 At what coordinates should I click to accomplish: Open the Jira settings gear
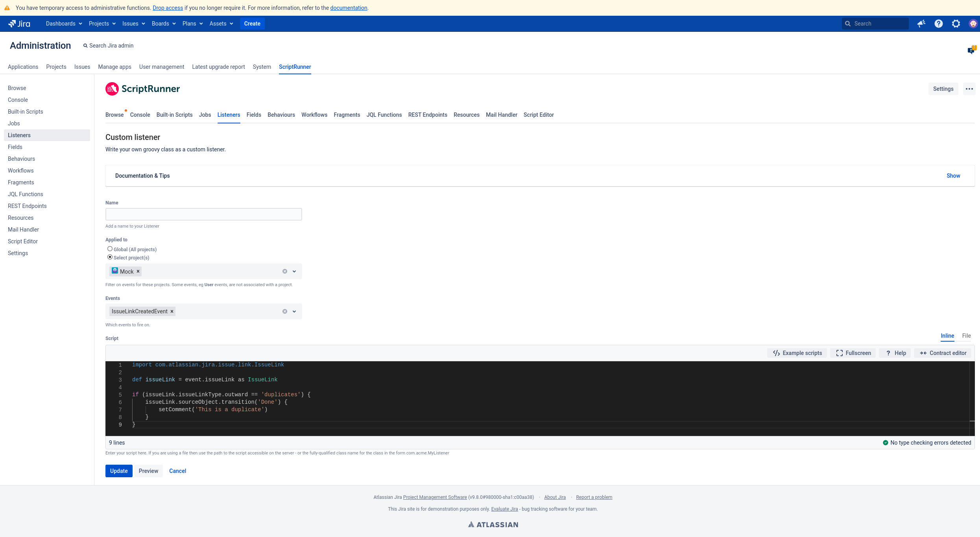pyautogui.click(x=956, y=24)
